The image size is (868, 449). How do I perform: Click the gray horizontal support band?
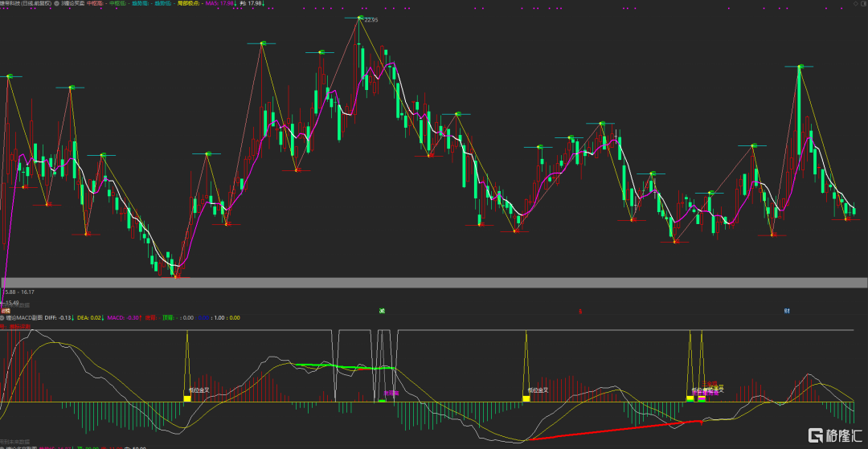click(x=434, y=283)
